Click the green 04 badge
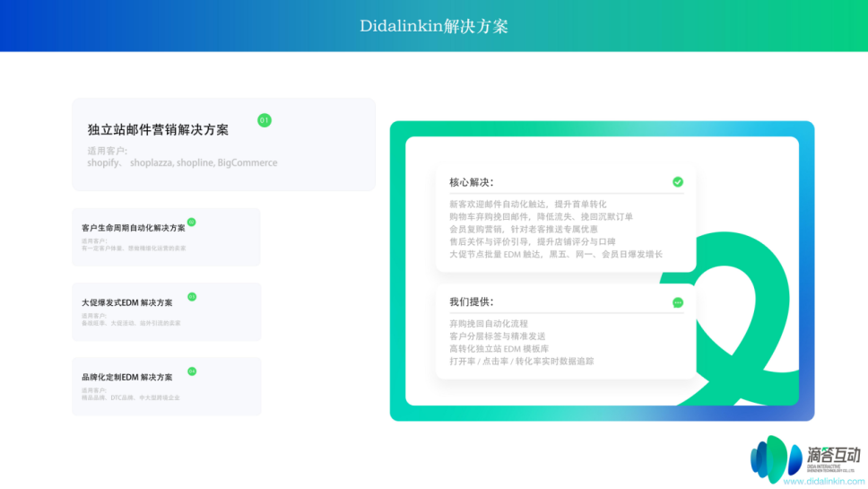 (192, 371)
